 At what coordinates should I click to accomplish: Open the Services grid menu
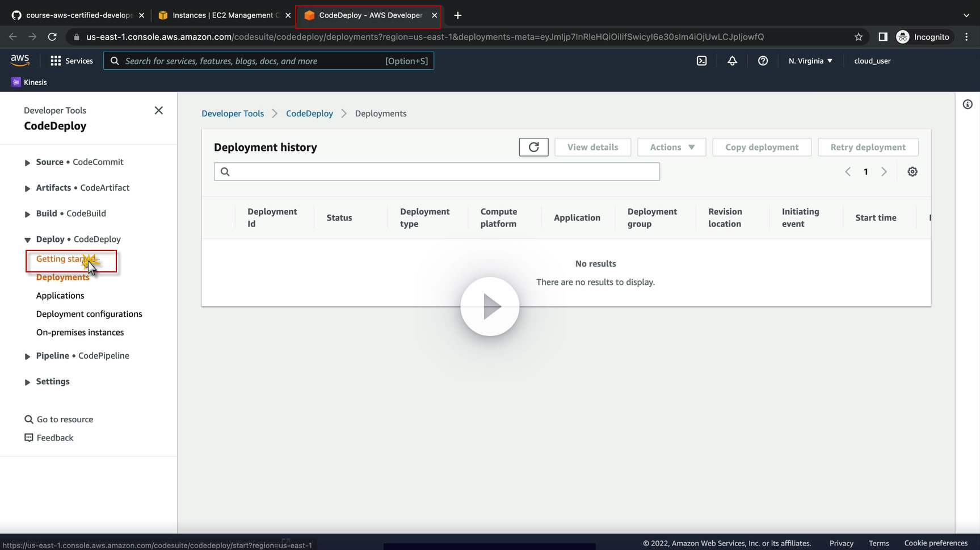coord(71,61)
